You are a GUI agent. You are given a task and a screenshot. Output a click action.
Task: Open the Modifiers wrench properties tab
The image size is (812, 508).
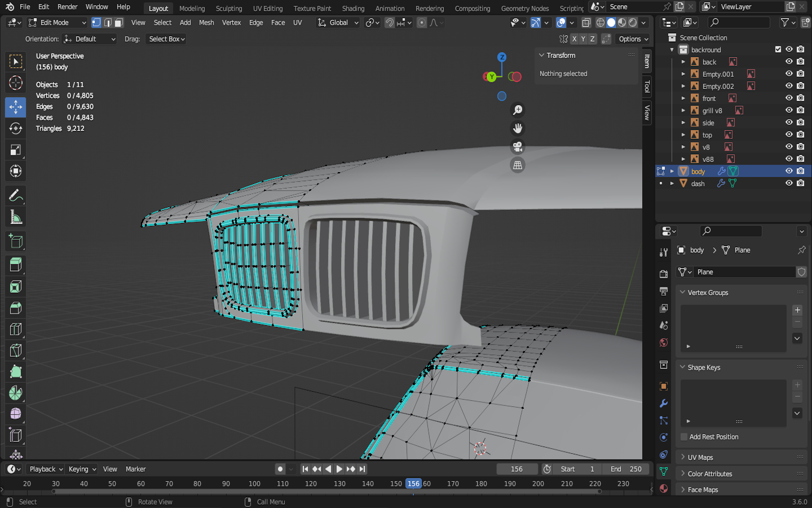(x=664, y=404)
